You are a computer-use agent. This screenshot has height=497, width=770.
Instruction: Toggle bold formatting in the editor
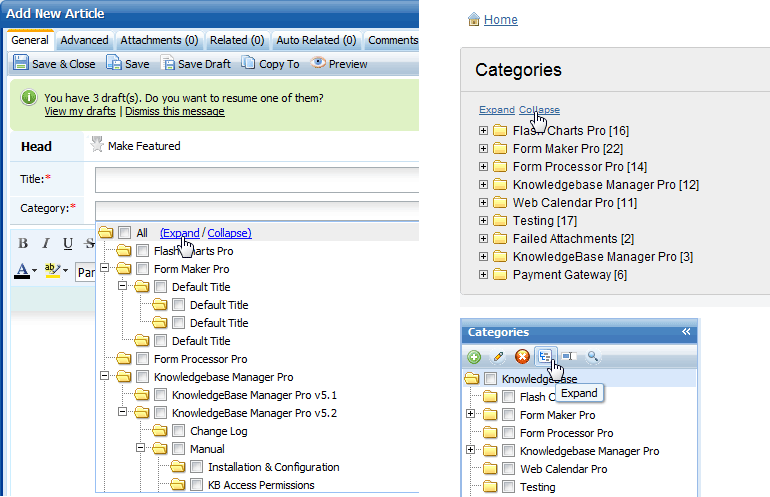pyautogui.click(x=23, y=244)
